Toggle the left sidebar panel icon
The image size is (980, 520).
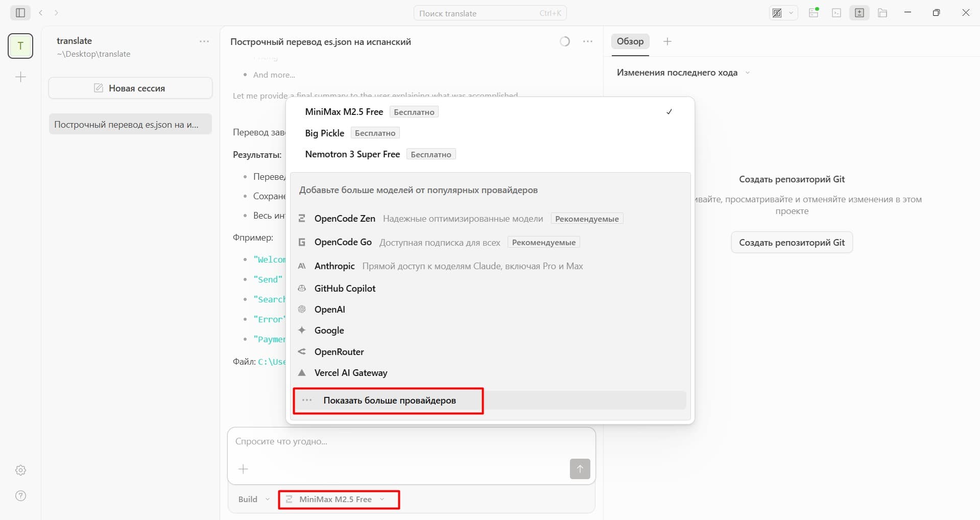point(20,13)
